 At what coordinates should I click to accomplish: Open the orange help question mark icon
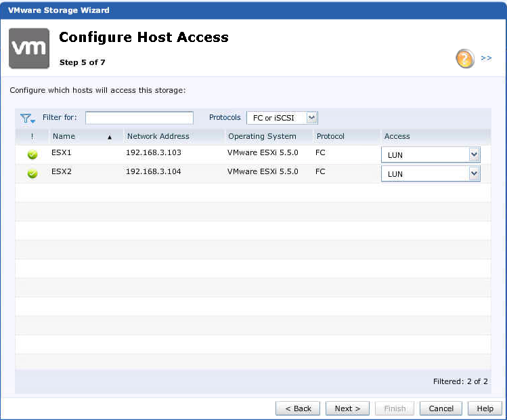click(464, 59)
